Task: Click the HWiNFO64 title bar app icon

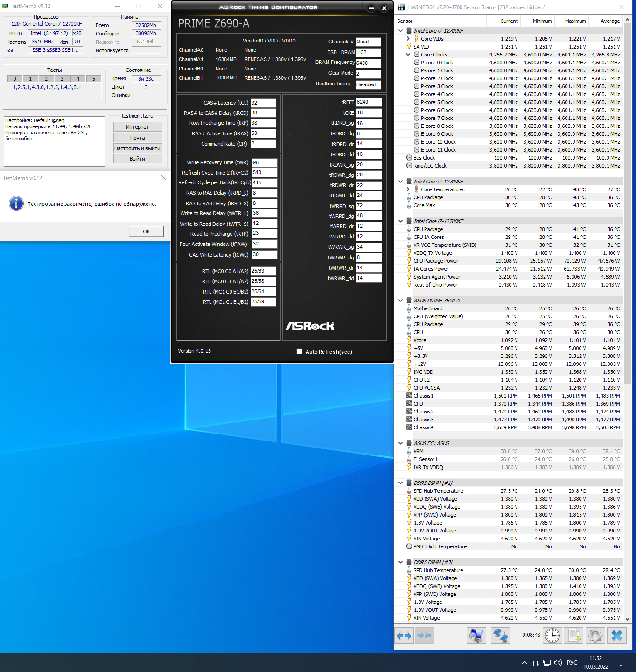Action: click(401, 7)
